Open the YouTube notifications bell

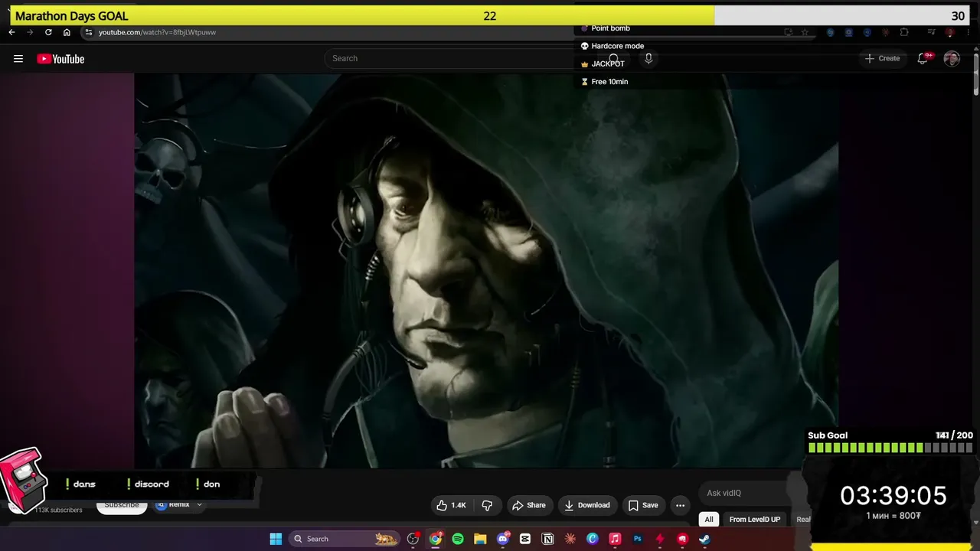pyautogui.click(x=923, y=58)
